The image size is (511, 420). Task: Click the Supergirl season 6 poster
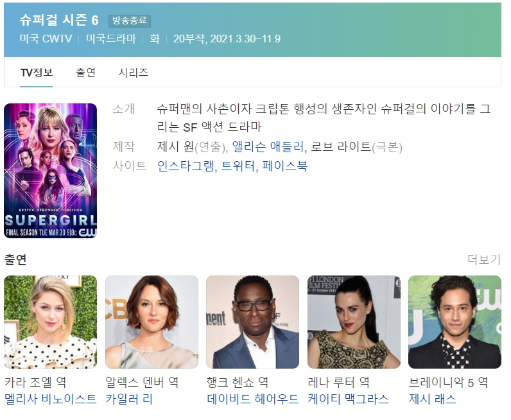point(51,171)
